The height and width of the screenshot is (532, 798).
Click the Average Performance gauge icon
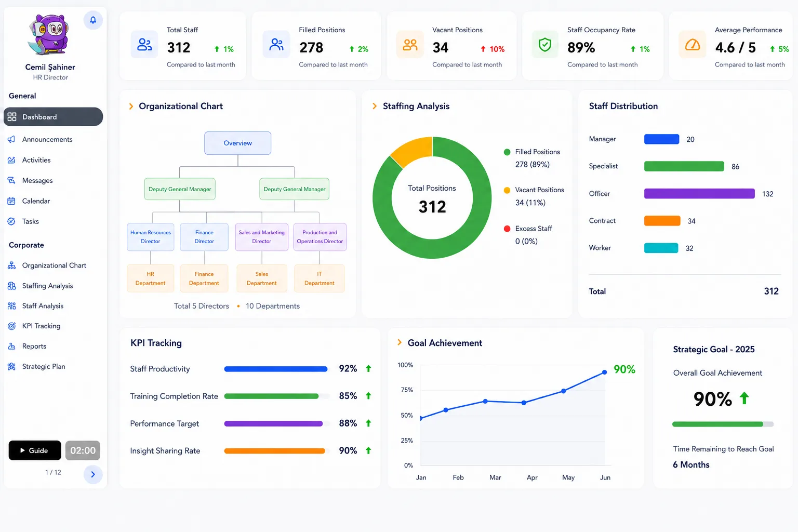(693, 45)
